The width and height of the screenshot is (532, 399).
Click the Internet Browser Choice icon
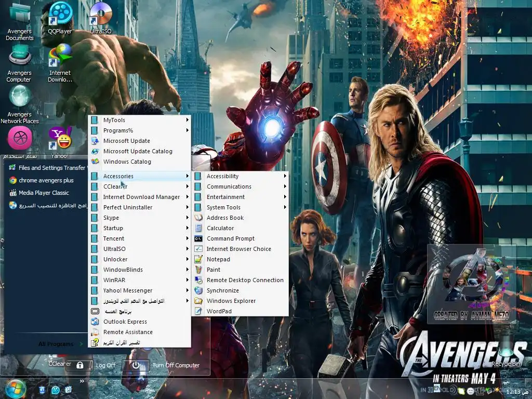point(198,249)
